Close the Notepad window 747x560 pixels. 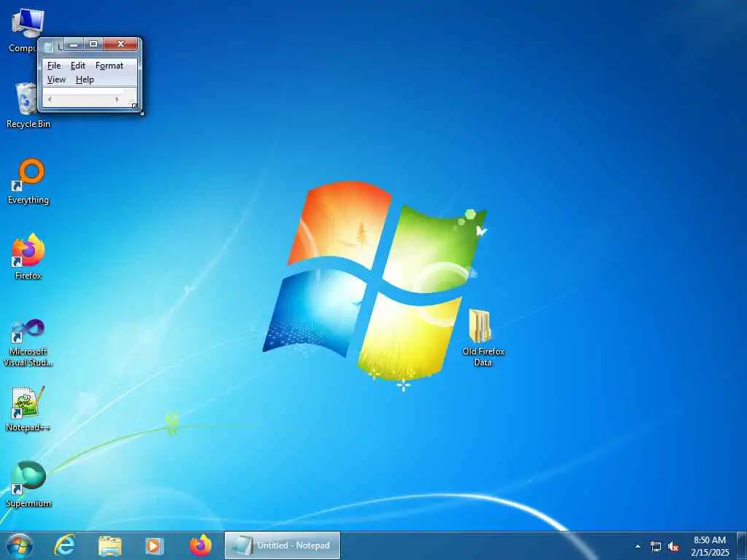point(120,44)
